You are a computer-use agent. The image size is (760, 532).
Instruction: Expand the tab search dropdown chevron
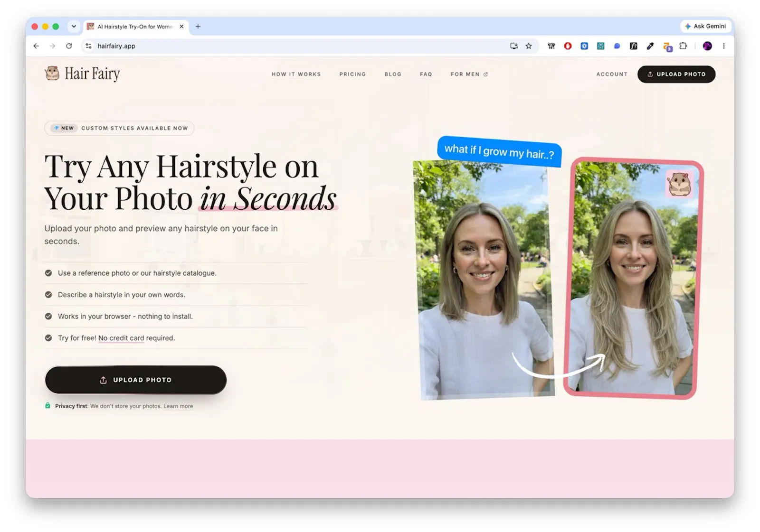point(74,27)
